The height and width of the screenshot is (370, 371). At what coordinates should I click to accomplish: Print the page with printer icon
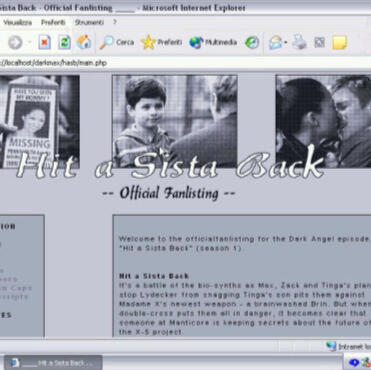click(x=299, y=42)
